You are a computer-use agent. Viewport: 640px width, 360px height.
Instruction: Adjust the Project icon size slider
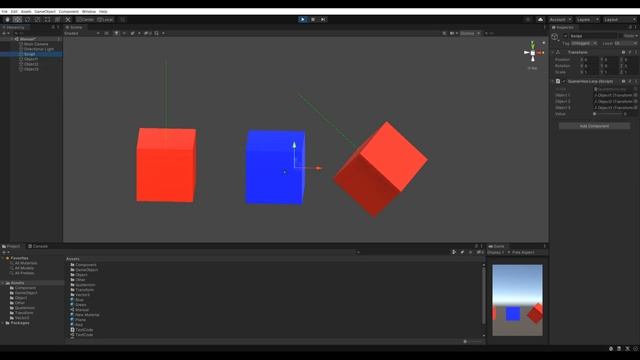point(473,341)
